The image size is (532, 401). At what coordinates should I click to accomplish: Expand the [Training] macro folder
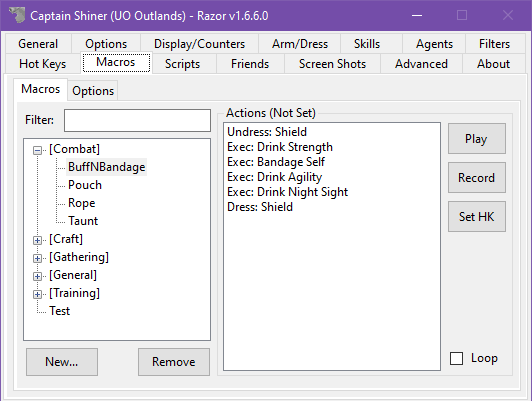(37, 294)
